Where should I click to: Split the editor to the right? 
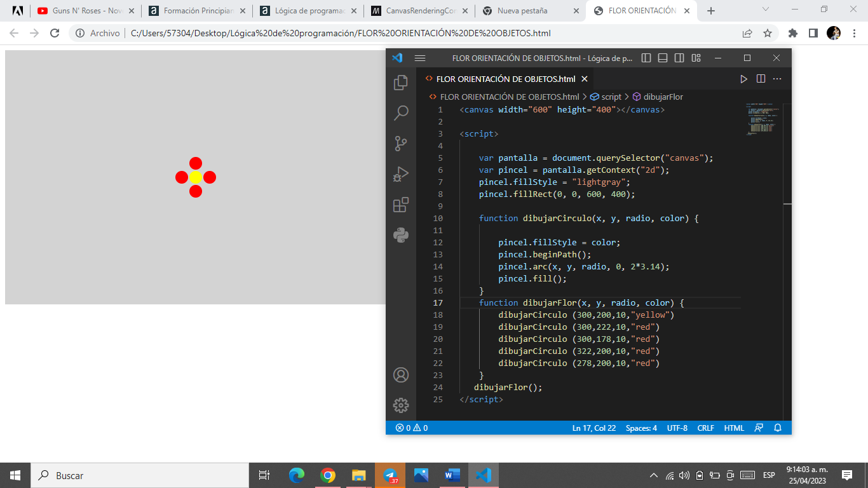tap(761, 79)
